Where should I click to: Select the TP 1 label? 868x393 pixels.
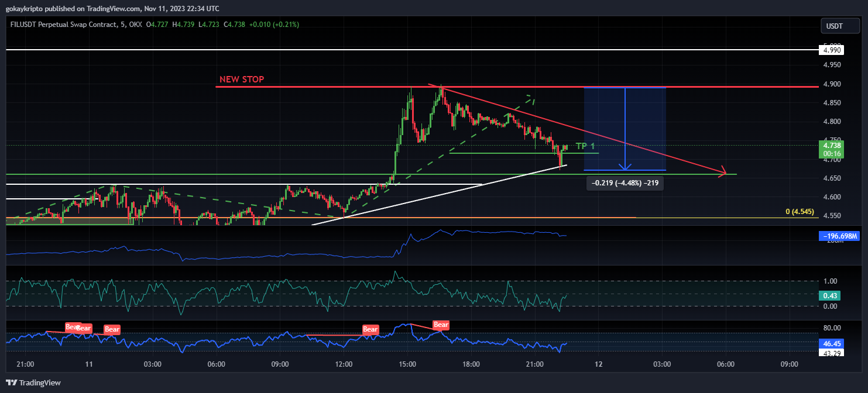point(585,146)
